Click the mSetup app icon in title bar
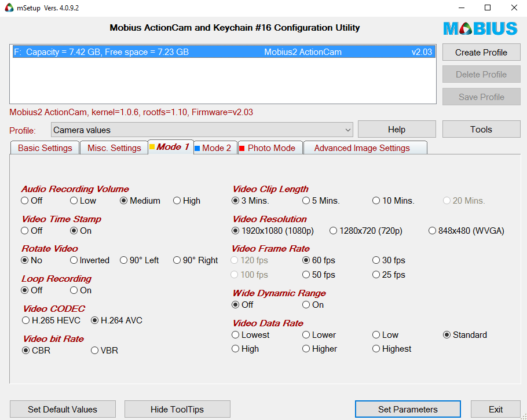This screenshot has width=527, height=420. 9,8
